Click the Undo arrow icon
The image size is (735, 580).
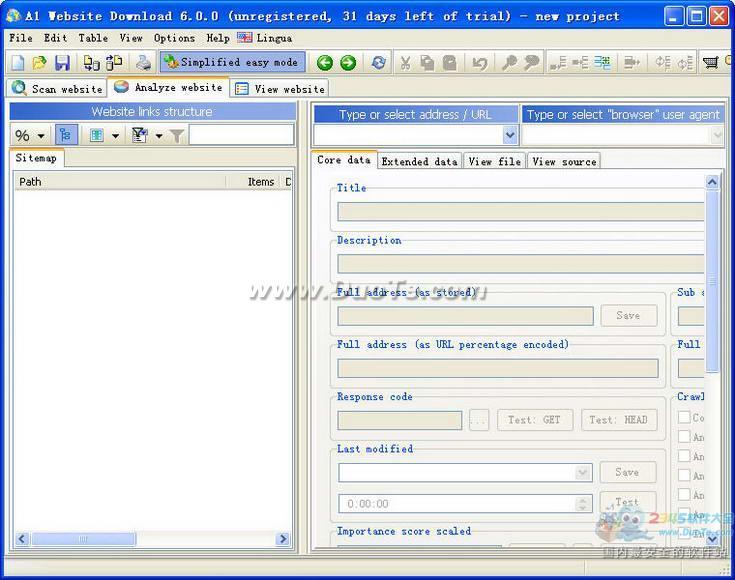point(480,62)
